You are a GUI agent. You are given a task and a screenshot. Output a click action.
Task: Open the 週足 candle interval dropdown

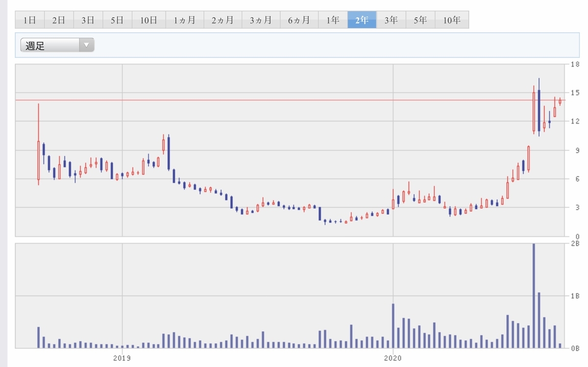57,46
